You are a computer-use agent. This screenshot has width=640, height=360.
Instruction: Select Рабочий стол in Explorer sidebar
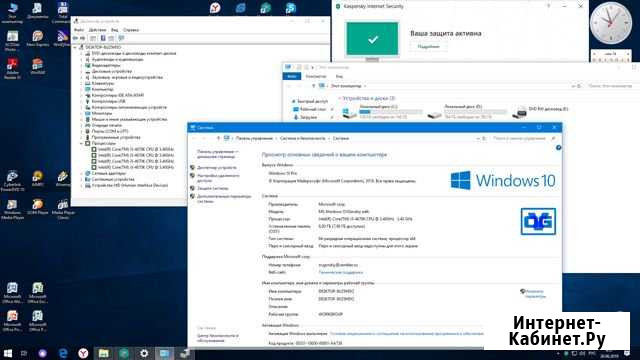(313, 109)
